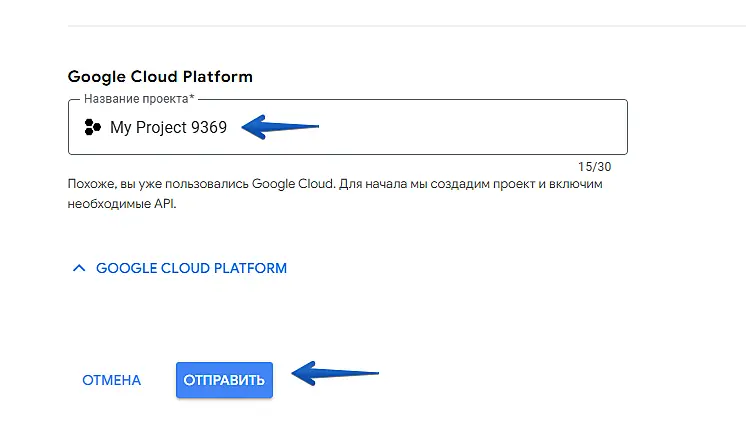Submit the form with ОТПРАВИТЬ button
This screenshot has width=746, height=429.
pyautogui.click(x=224, y=380)
